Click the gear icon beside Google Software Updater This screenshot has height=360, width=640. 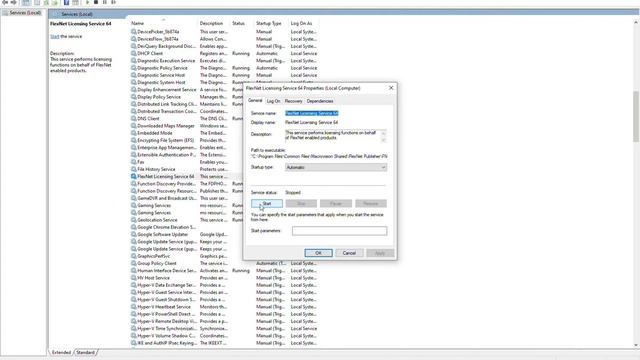coord(133,234)
